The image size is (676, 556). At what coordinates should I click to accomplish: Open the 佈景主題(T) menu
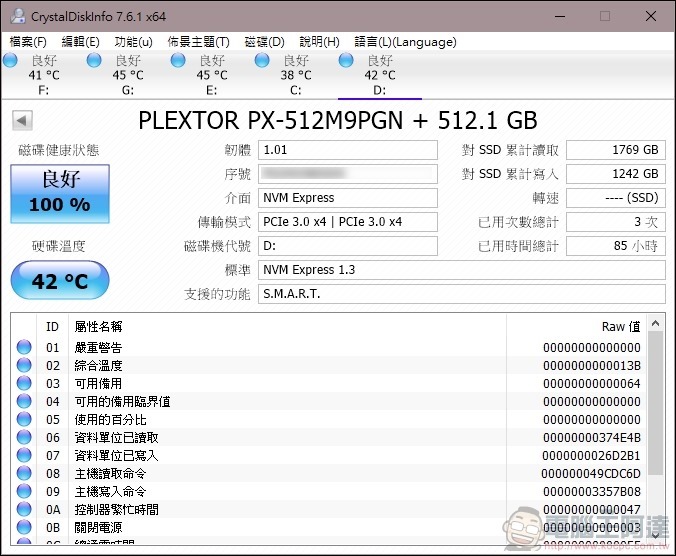(198, 42)
